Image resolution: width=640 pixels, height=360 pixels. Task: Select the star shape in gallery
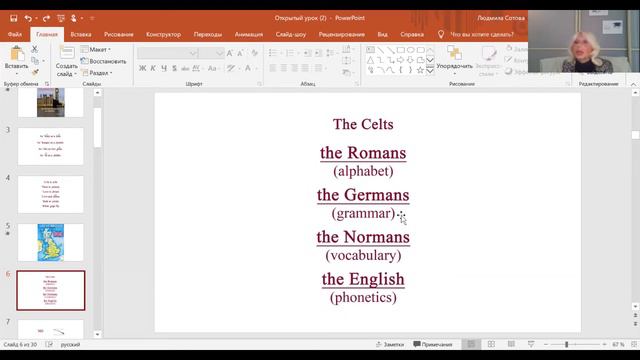click(420, 70)
